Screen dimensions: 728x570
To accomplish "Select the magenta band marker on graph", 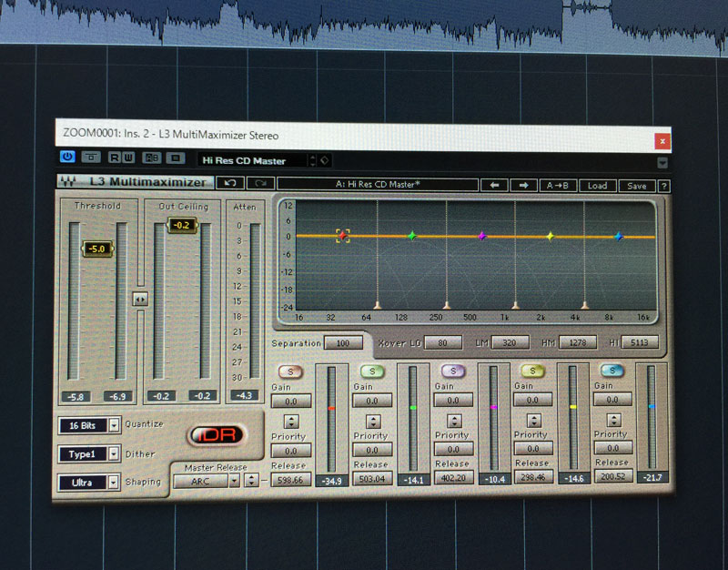I will [x=482, y=236].
